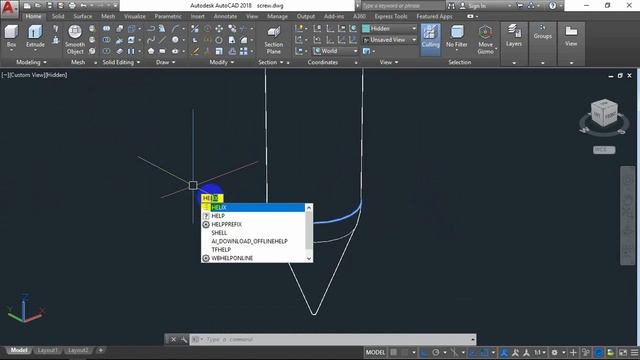Click the Line tool in Draw panel
640x360 pixels.
162,40
